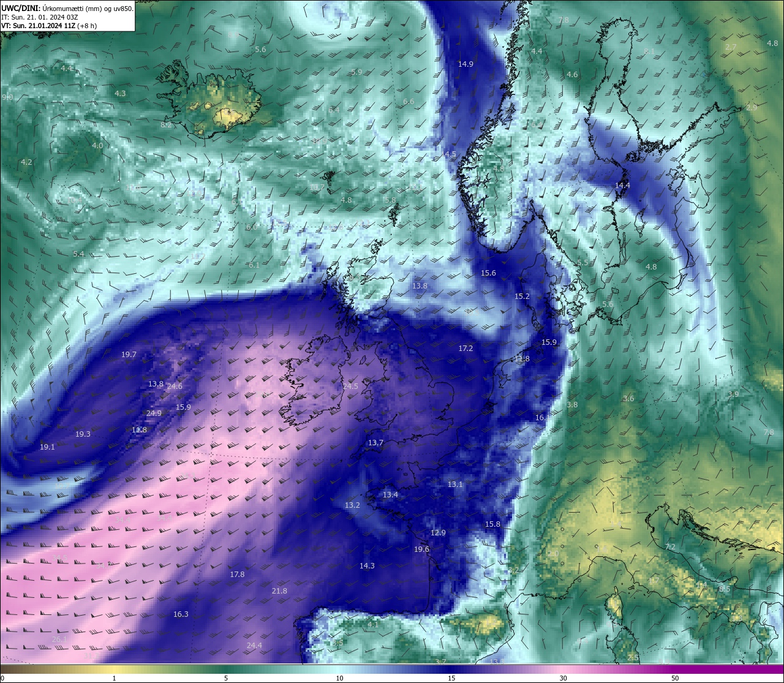784x683 pixels.
Task: Click the 8.5 value over Italy
Action: click(x=725, y=589)
